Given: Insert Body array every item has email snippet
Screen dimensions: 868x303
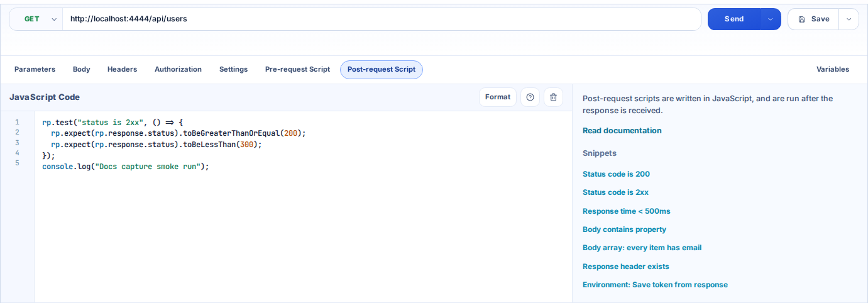Looking at the screenshot, I should pos(642,248).
